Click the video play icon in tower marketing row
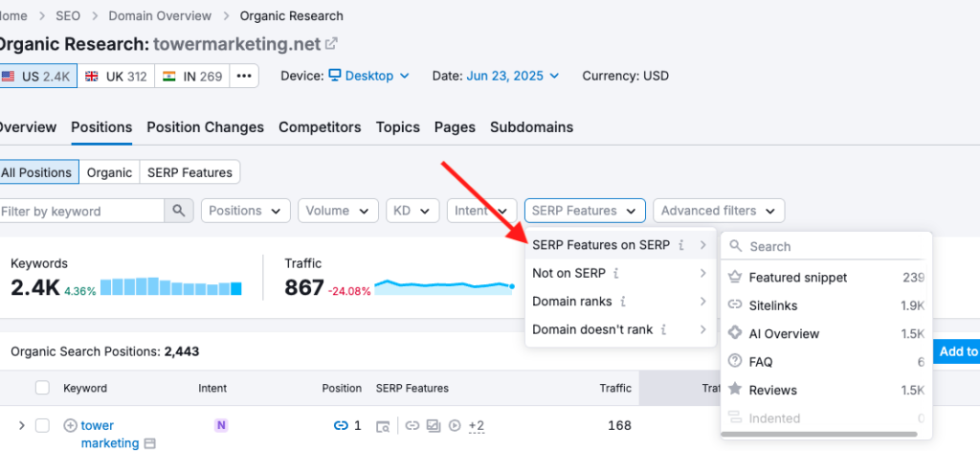The width and height of the screenshot is (980, 451). click(455, 426)
